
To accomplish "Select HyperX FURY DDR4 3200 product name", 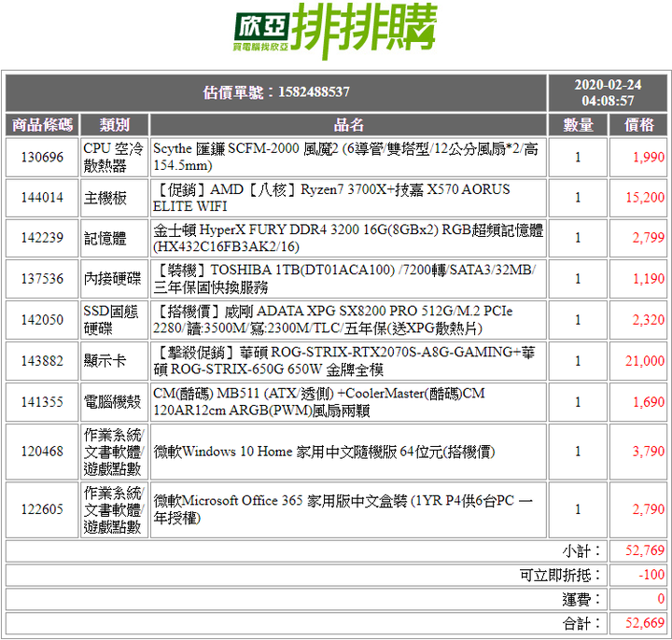I will [348, 238].
